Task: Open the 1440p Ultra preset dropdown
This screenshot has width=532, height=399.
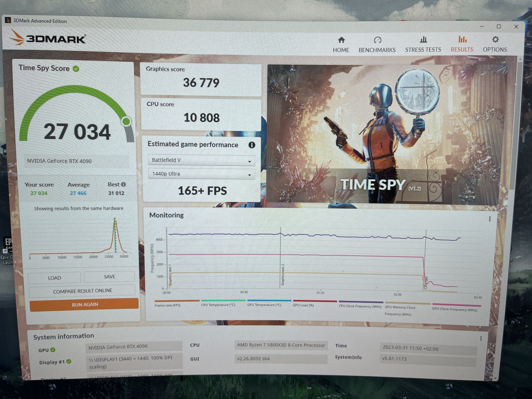Action: tap(201, 174)
